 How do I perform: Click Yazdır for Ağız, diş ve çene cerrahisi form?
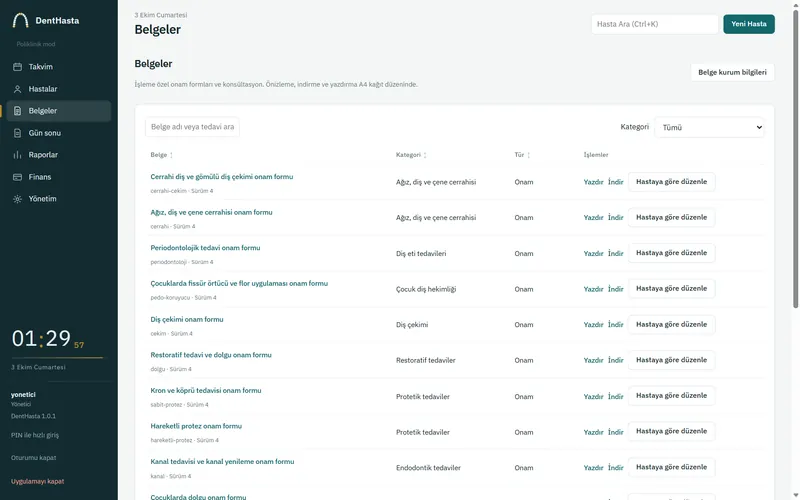coord(593,218)
